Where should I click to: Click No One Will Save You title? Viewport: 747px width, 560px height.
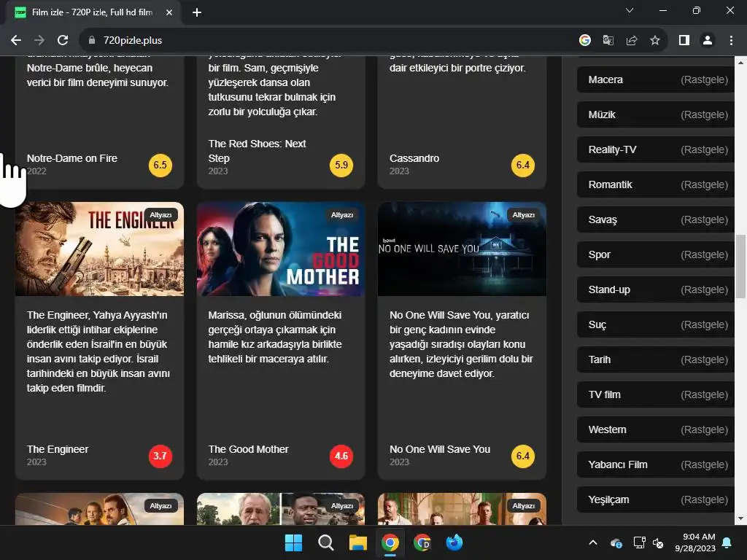pyautogui.click(x=440, y=449)
